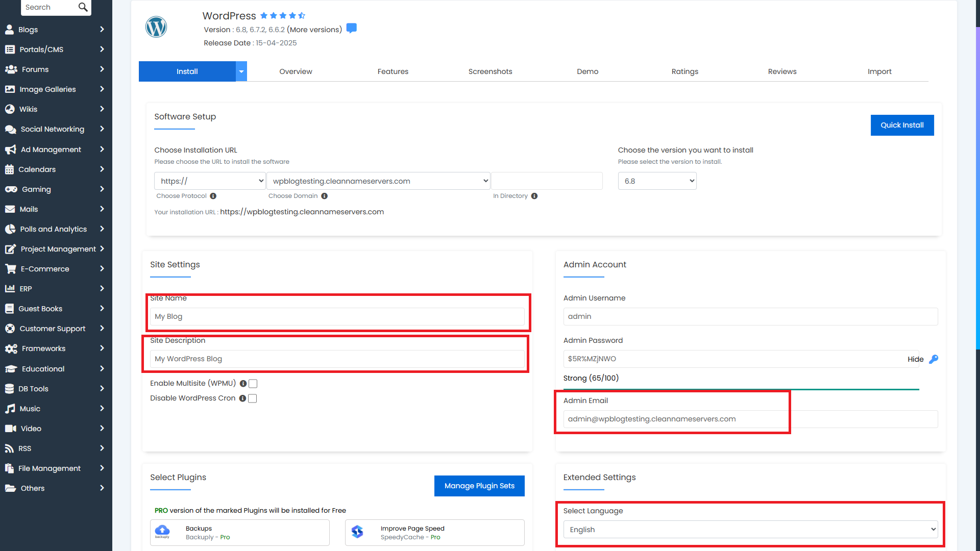980x551 pixels.
Task: Click the More versions link
Action: pyautogui.click(x=314, y=30)
